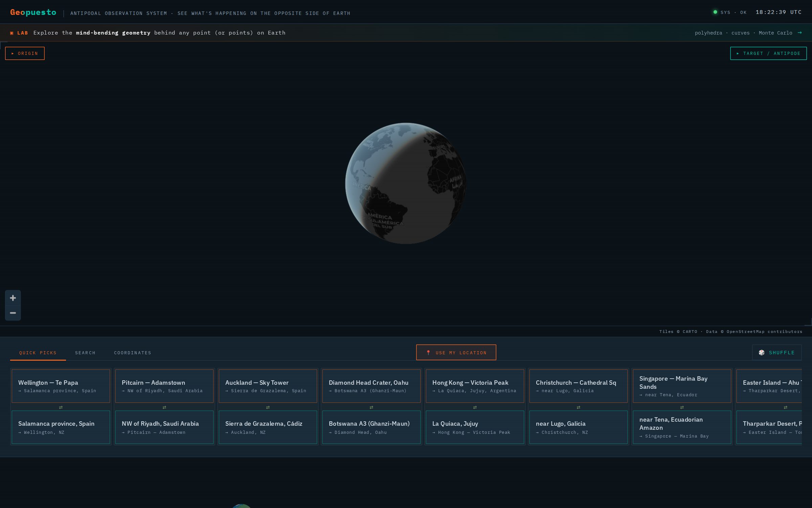Open the polyhedra curves Monte Carlo arrow link
Screen dimensions: 812x508
pyautogui.click(x=748, y=33)
